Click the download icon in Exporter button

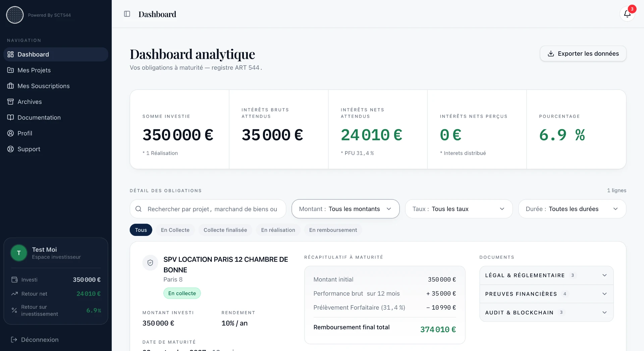point(551,54)
